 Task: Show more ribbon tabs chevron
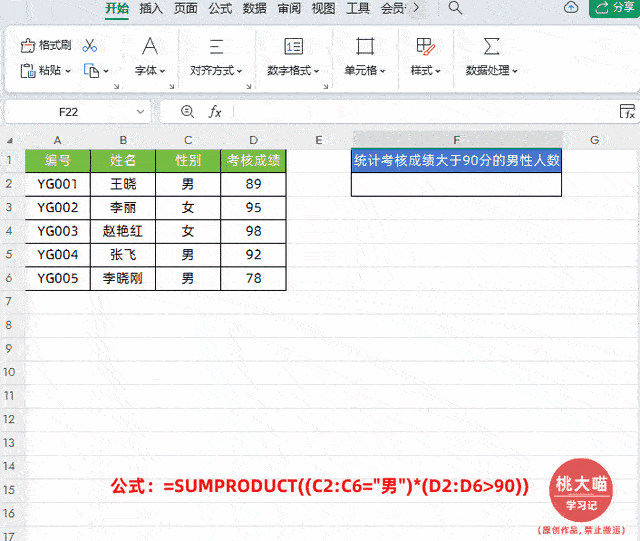pyautogui.click(x=416, y=7)
